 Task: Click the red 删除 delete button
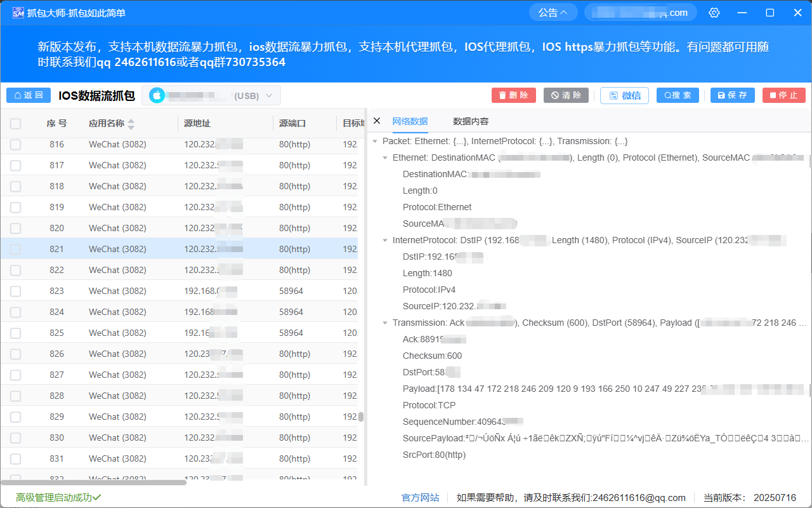tap(514, 95)
